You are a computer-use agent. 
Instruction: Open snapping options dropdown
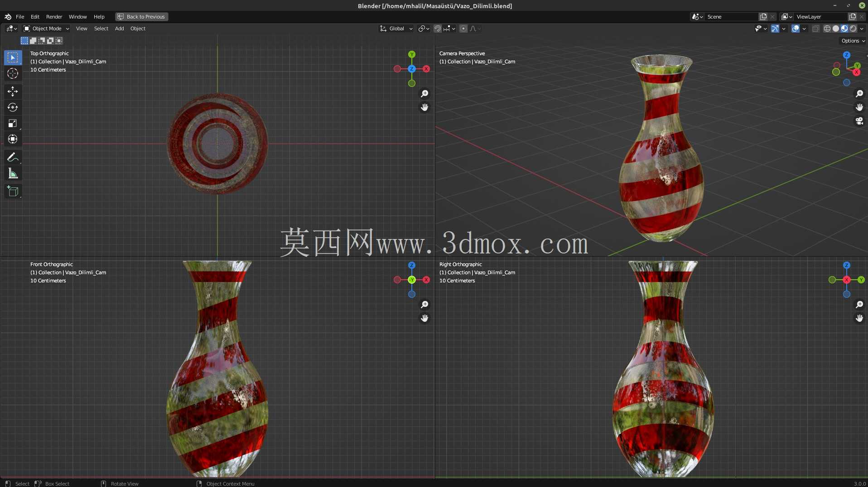pos(450,29)
